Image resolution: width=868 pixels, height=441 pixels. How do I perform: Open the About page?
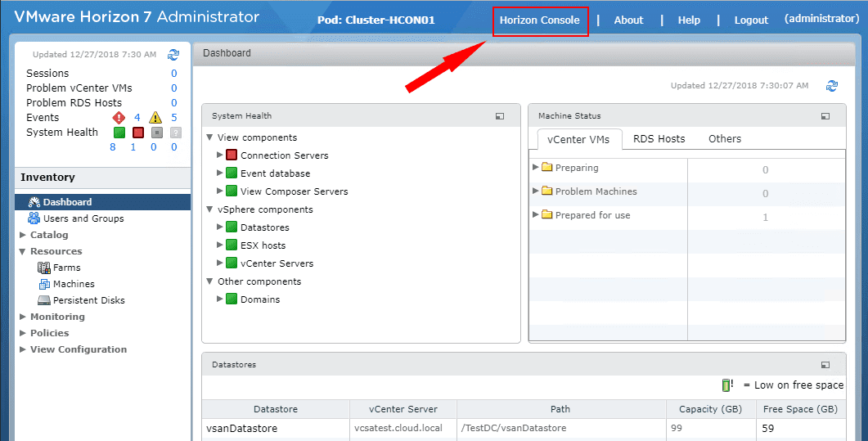pos(628,20)
